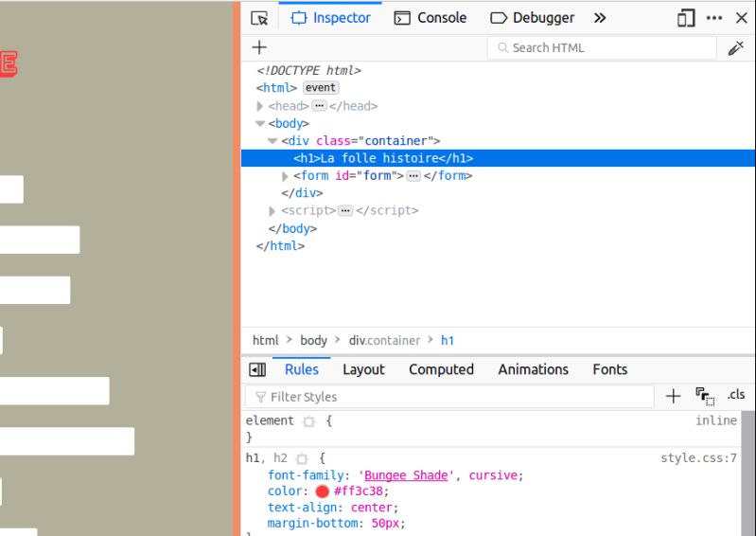
Task: Open the DevTools three-dot options menu
Action: pos(714,18)
